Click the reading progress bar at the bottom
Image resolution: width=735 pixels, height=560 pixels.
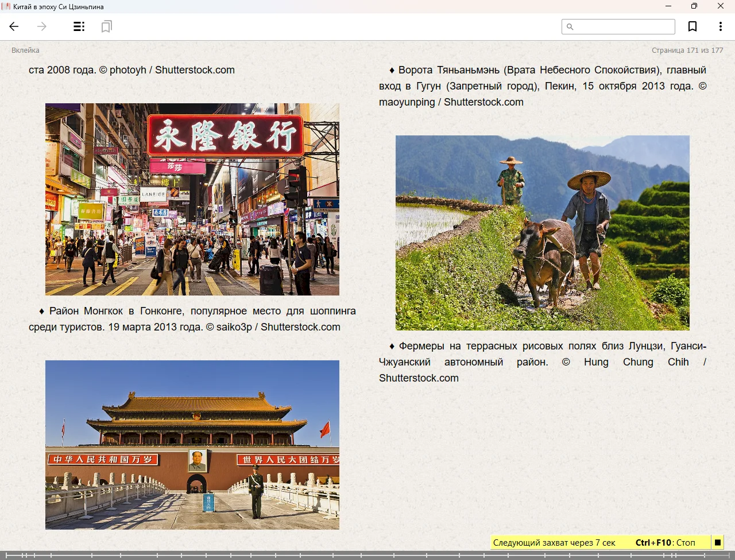tap(367, 555)
